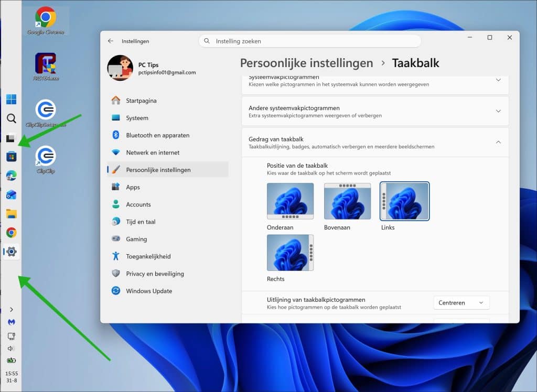Viewport: 537px width, 392px height.
Task: Open taskbar Search magnifier icon
Action: pyautogui.click(x=12, y=118)
